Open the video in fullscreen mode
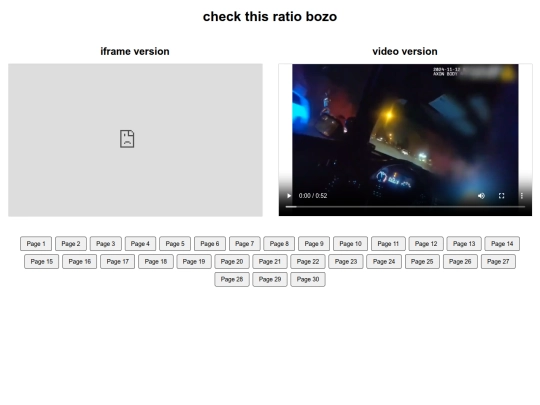The height and width of the screenshot is (405, 540). click(501, 196)
